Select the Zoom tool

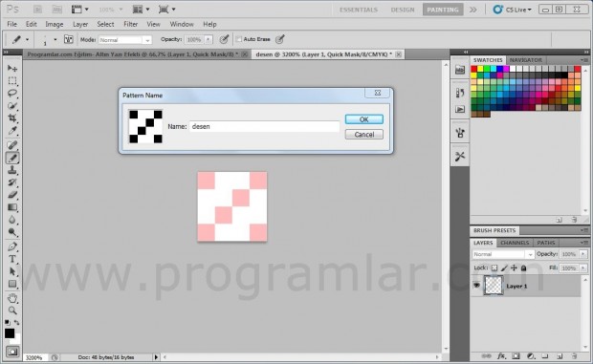(x=12, y=310)
